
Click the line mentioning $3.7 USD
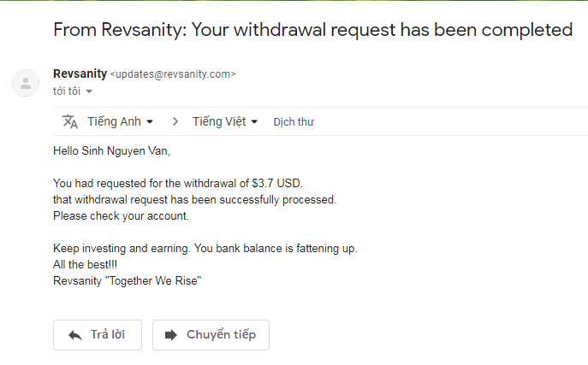pos(177,183)
